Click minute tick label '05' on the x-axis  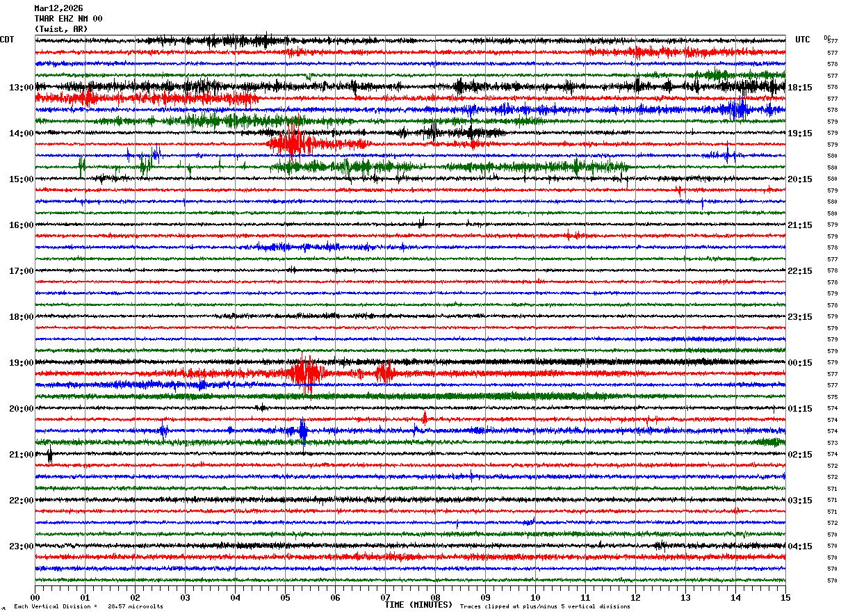285,597
